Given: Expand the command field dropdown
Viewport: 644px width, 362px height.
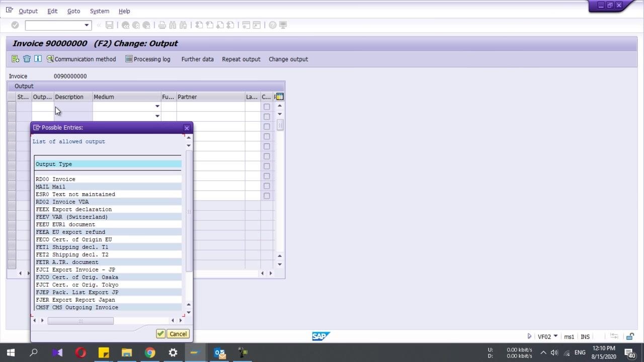Looking at the screenshot, I should tap(87, 25).
